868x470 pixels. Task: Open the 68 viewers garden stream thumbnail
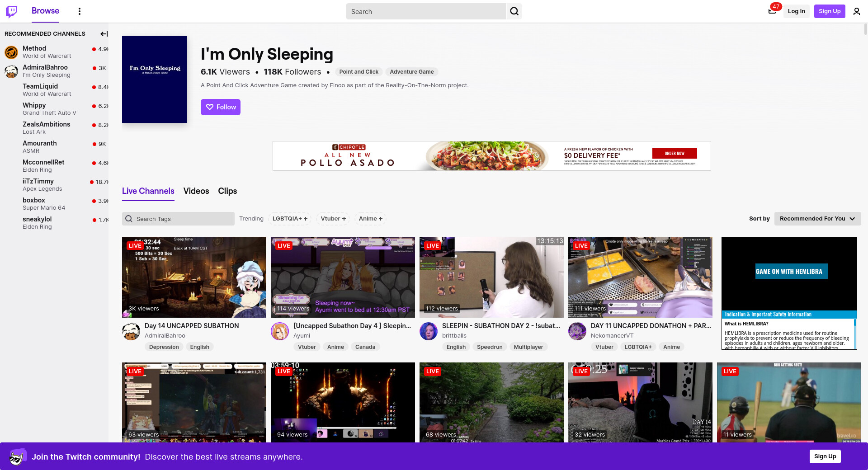[491, 402]
